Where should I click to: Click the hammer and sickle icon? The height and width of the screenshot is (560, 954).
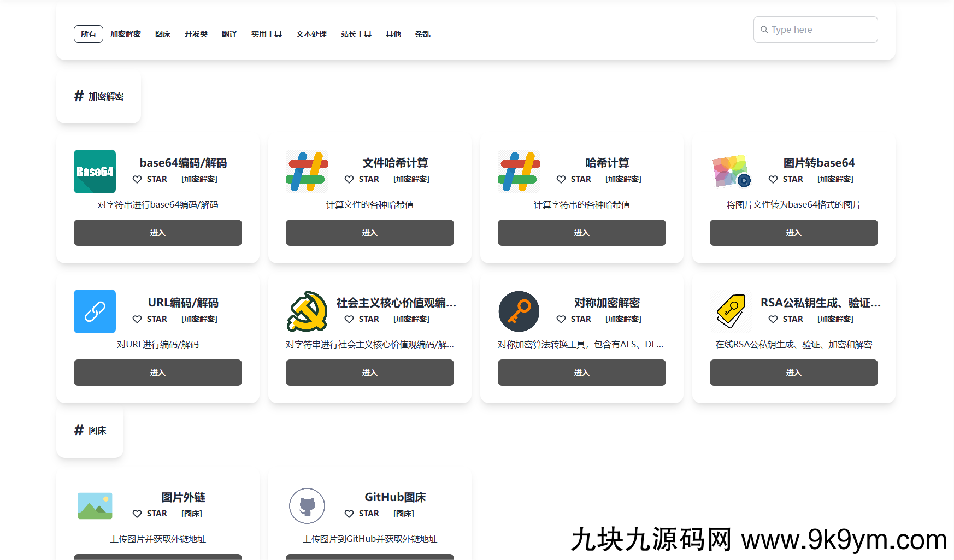pyautogui.click(x=307, y=311)
